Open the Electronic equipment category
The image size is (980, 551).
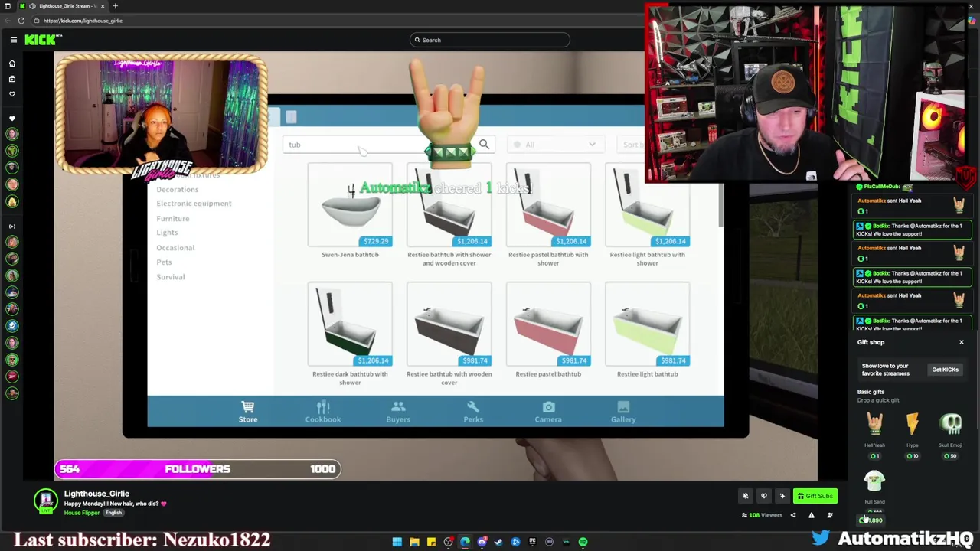(x=194, y=204)
